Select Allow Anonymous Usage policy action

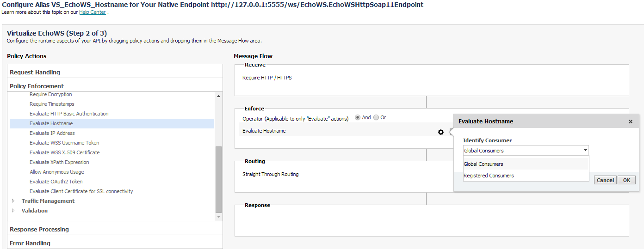[x=57, y=172]
